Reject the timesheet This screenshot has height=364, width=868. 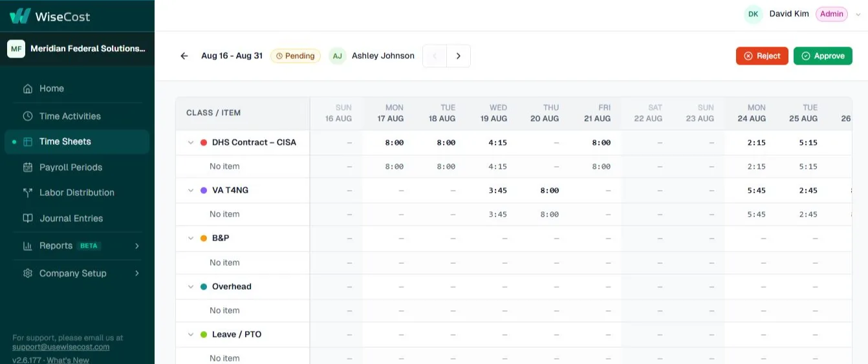762,56
